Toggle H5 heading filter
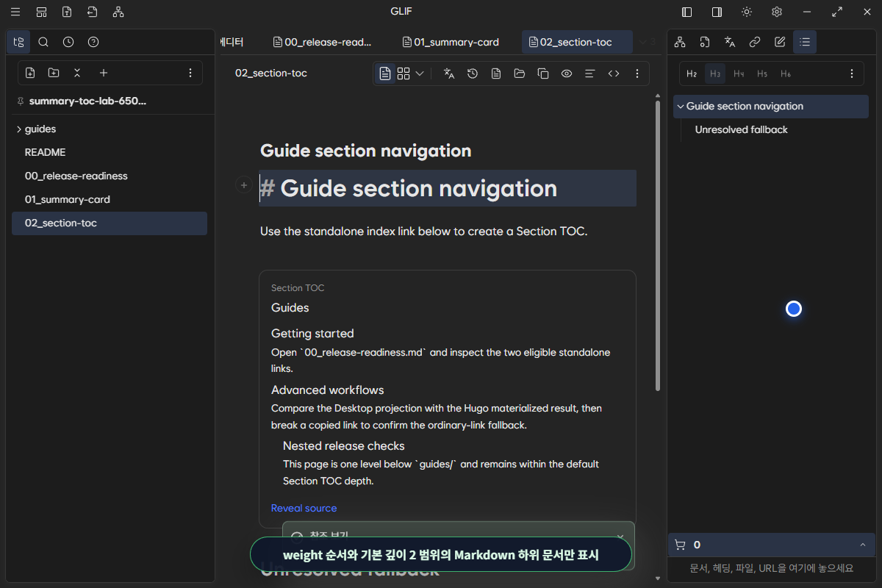Viewport: 882px width, 588px height. tap(762, 73)
